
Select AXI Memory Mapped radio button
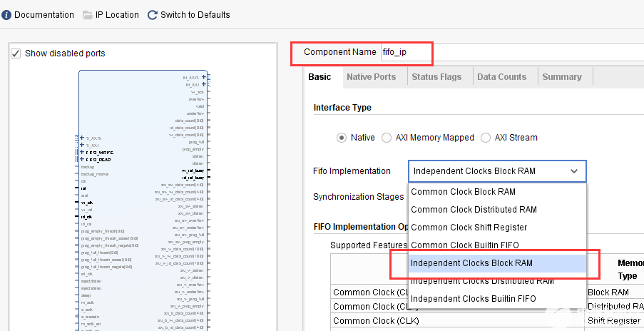[387, 138]
